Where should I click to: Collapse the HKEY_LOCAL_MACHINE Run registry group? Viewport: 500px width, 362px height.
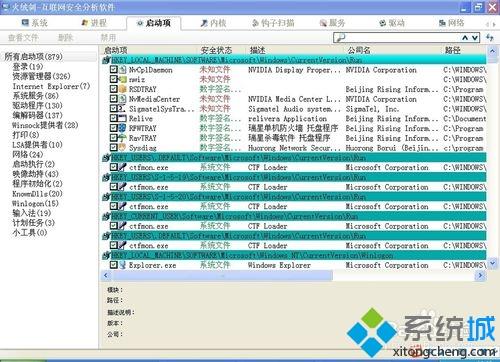[106, 60]
